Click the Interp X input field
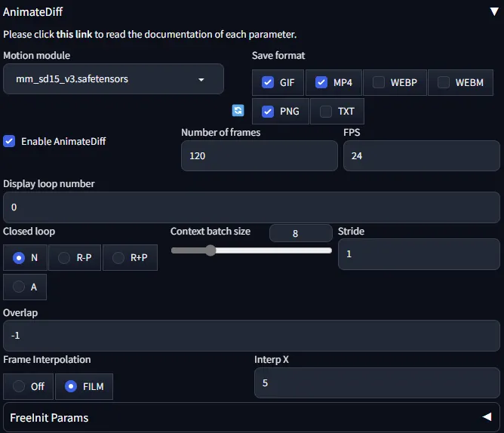The width and height of the screenshot is (504, 433). coord(376,383)
